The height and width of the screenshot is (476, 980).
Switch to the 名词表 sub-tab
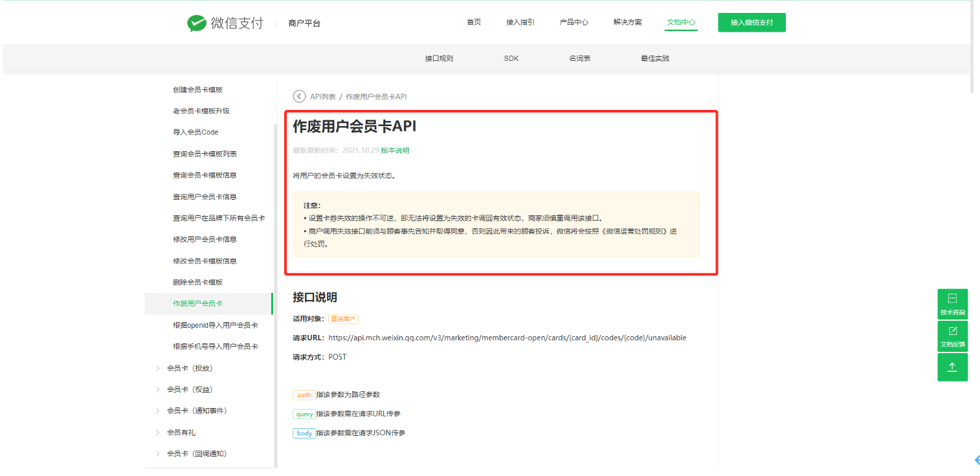tap(579, 58)
